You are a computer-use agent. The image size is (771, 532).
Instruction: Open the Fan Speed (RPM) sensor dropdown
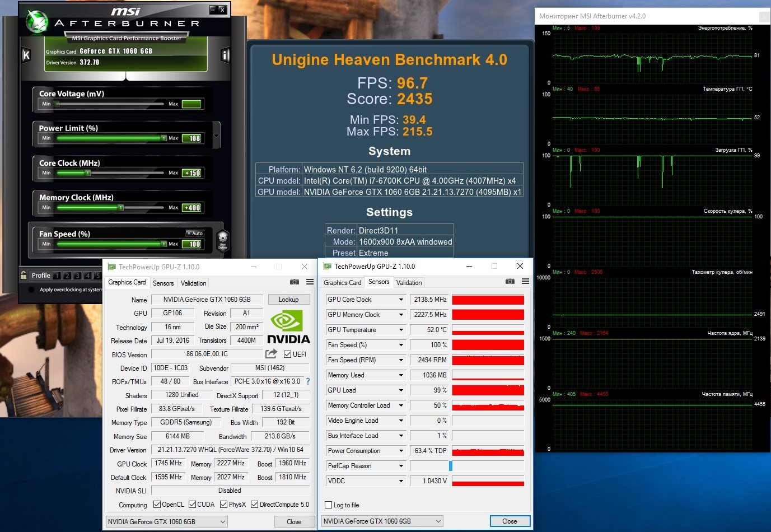point(401,360)
